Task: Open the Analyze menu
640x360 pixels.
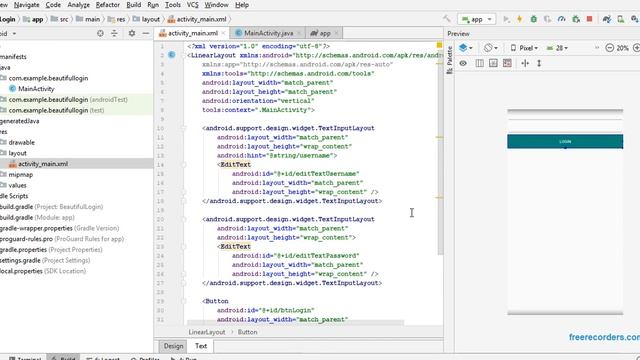Action: (x=78, y=5)
